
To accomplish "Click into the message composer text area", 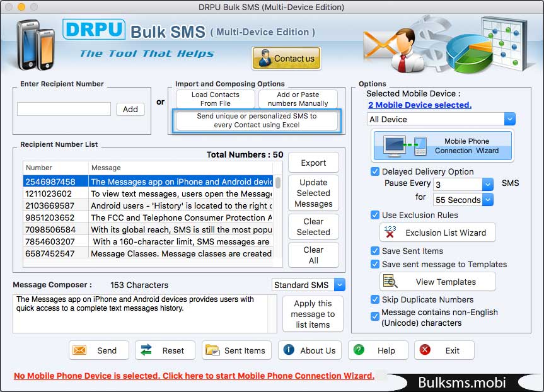I will (140, 314).
